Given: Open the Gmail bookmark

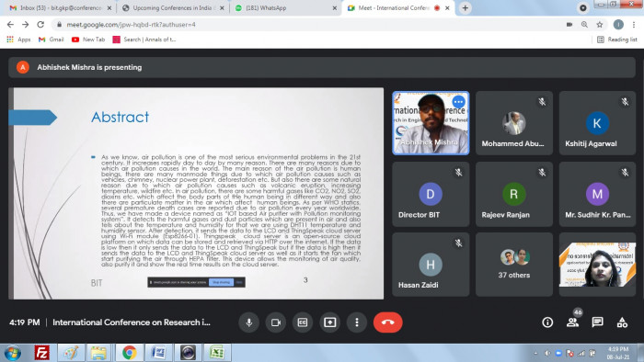Looking at the screenshot, I should [x=52, y=40].
